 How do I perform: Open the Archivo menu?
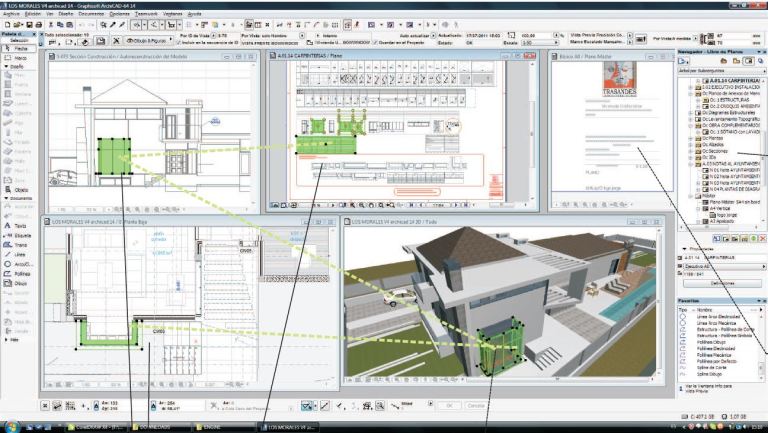point(11,14)
